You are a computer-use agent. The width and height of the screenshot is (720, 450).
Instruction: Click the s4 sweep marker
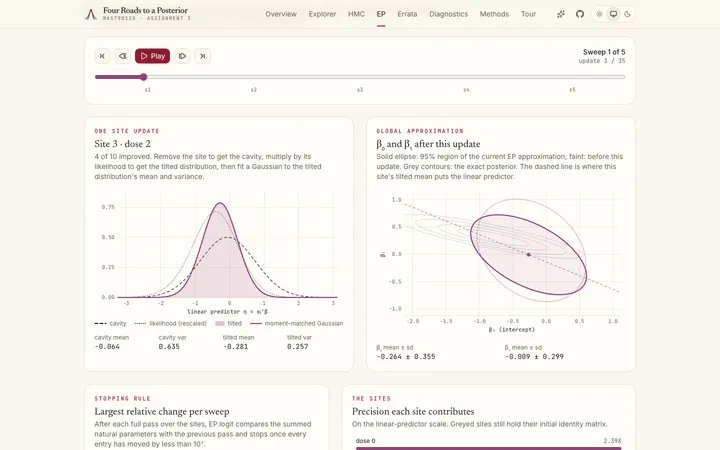[x=466, y=90]
